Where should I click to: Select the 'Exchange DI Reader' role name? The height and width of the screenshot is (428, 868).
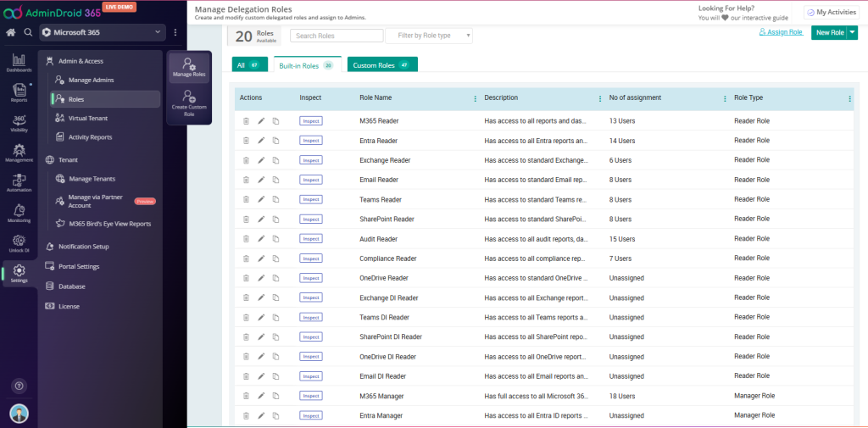(x=388, y=297)
